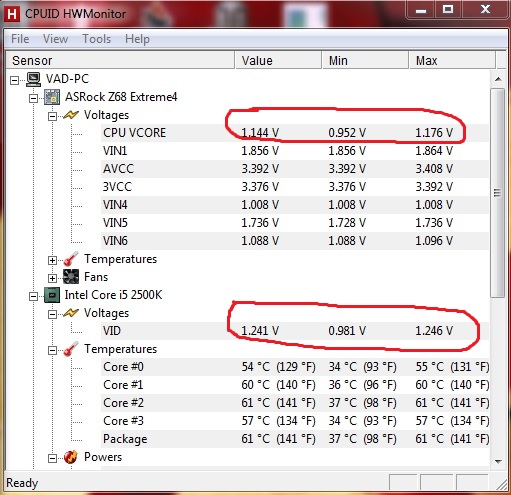Close the HWMonitor window
This screenshot has height=495, width=511.
tap(485, 10)
